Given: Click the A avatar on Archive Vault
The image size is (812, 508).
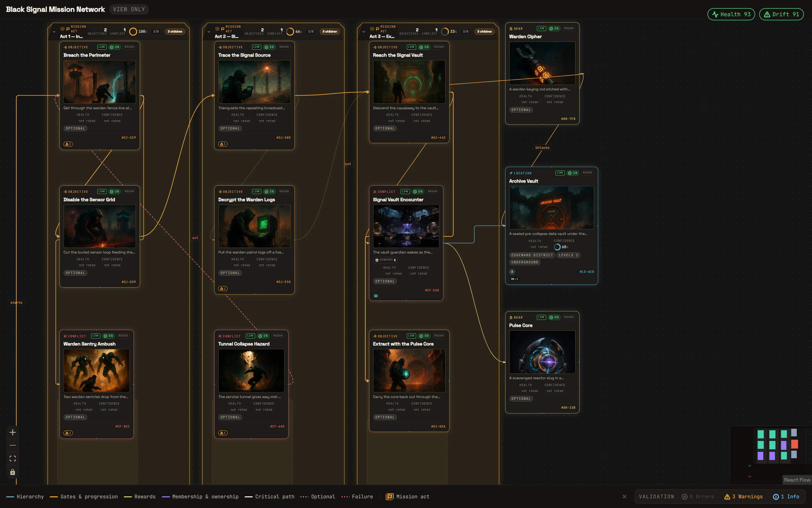Looking at the screenshot, I should (x=512, y=272).
